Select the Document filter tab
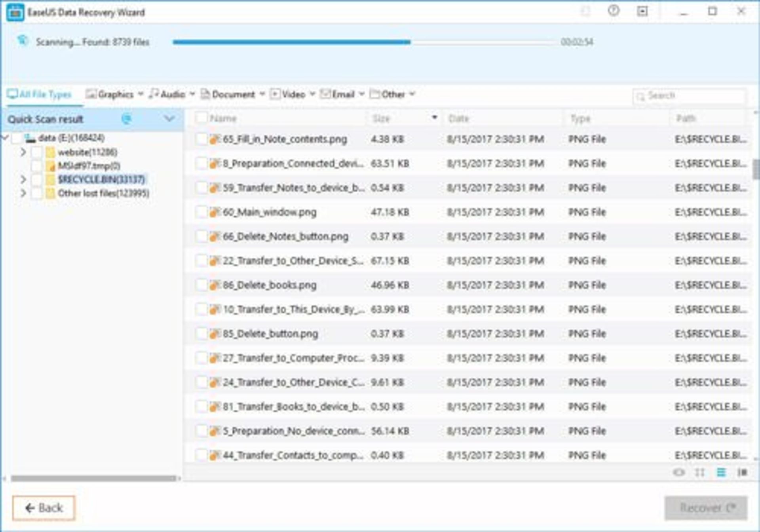Screen dimensions: 760x532 point(228,94)
